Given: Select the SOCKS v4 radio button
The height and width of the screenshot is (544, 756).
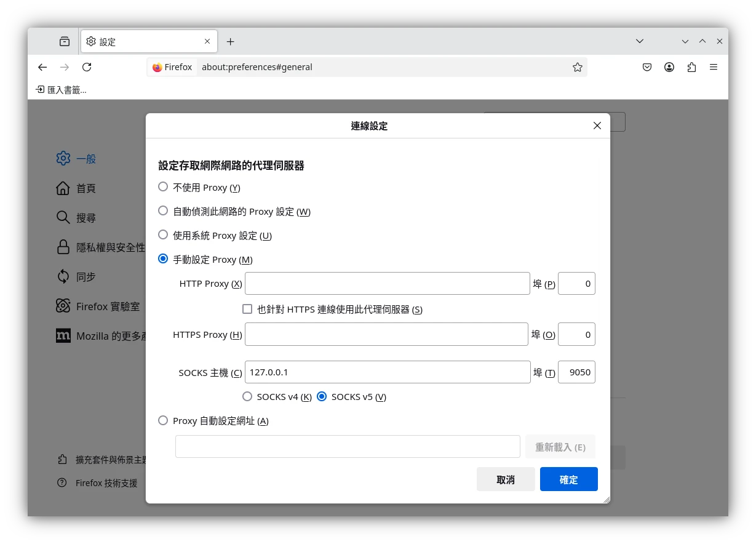Looking at the screenshot, I should click(247, 397).
